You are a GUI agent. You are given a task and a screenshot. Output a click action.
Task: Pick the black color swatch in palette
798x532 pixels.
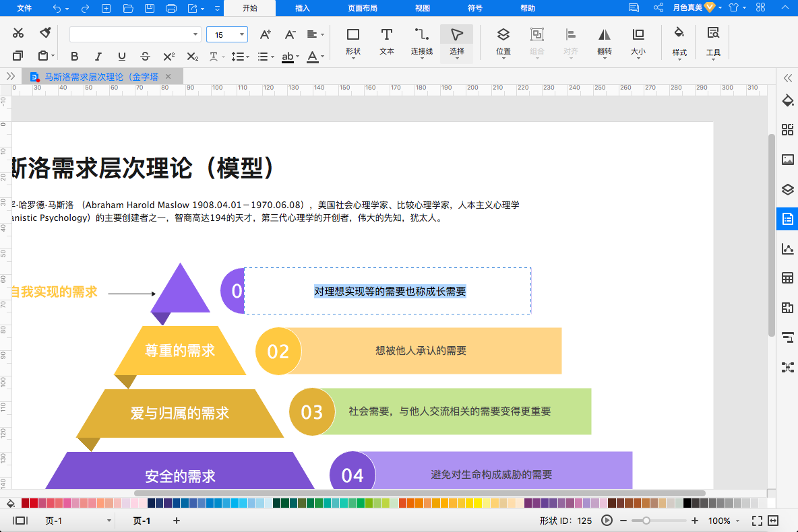pos(687,503)
